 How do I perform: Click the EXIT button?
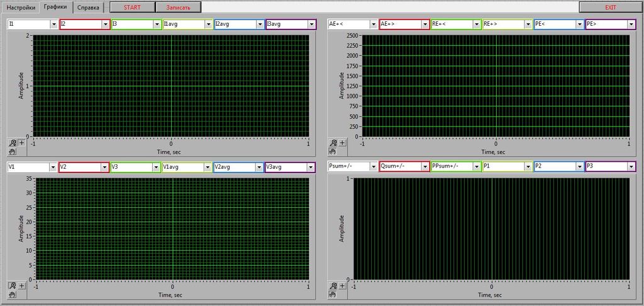click(x=611, y=8)
